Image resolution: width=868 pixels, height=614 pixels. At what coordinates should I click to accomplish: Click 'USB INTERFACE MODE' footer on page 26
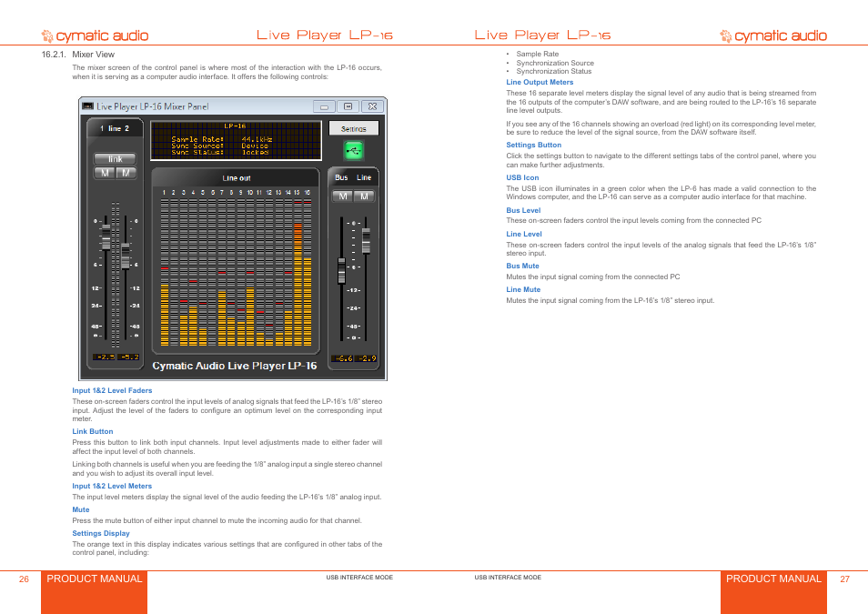[359, 578]
